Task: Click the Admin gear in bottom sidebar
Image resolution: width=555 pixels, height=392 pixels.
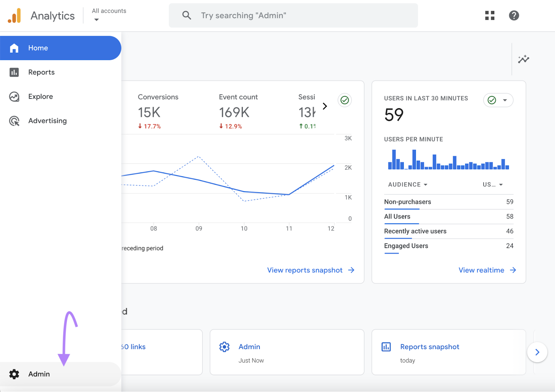Action: click(14, 374)
